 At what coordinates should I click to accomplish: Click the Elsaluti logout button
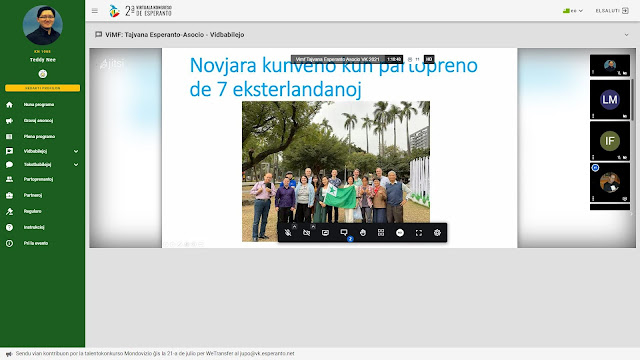[x=612, y=11]
